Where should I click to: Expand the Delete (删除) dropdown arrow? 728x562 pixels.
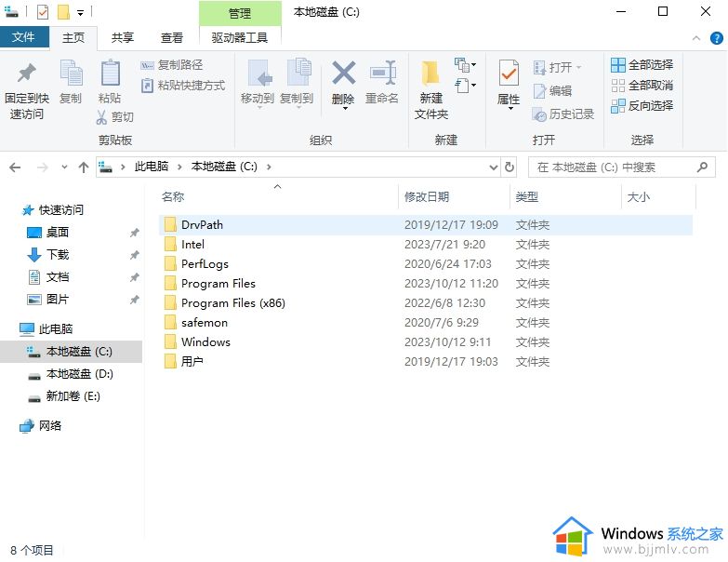[x=345, y=108]
